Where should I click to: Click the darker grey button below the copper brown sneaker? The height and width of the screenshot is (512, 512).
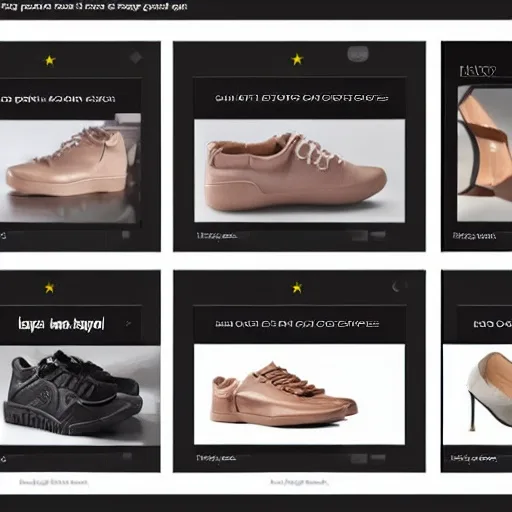[x=359, y=459]
